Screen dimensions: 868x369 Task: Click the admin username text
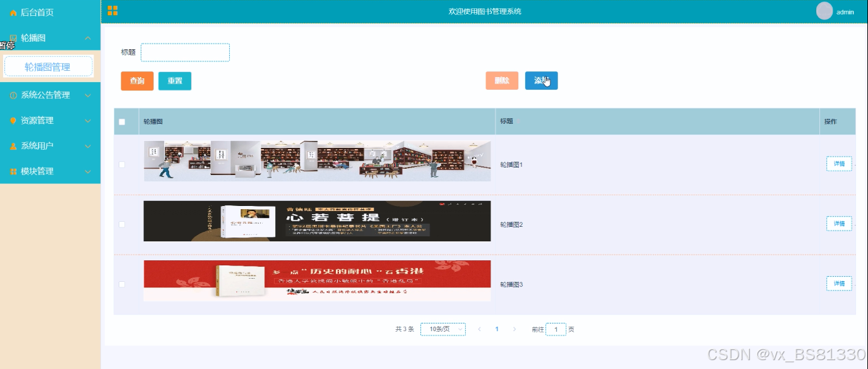pos(845,12)
